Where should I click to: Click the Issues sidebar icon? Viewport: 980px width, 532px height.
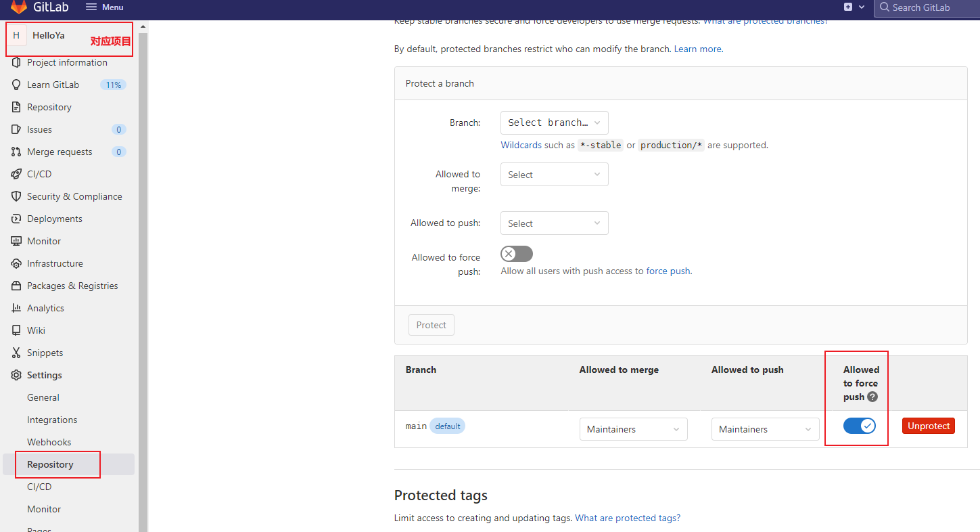tap(16, 129)
